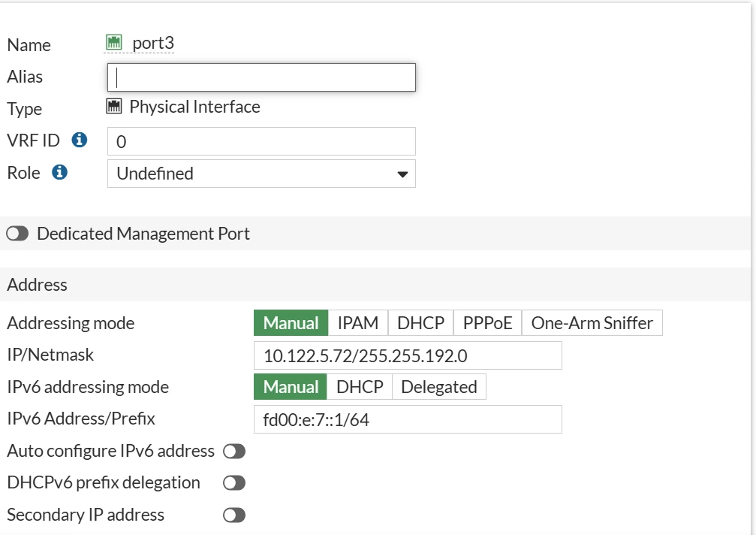Click the green port3 interface icon

tap(114, 42)
